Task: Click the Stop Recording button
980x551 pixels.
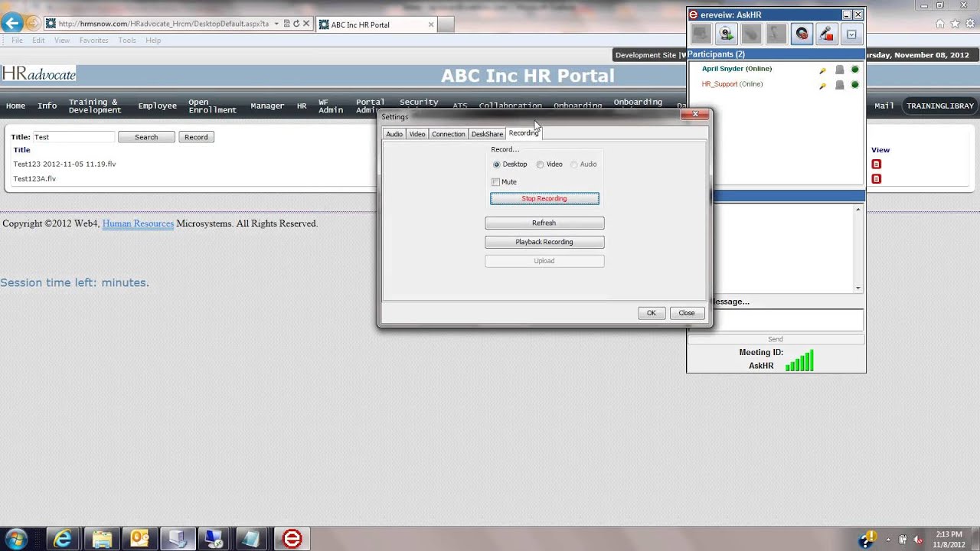Action: [x=544, y=199]
